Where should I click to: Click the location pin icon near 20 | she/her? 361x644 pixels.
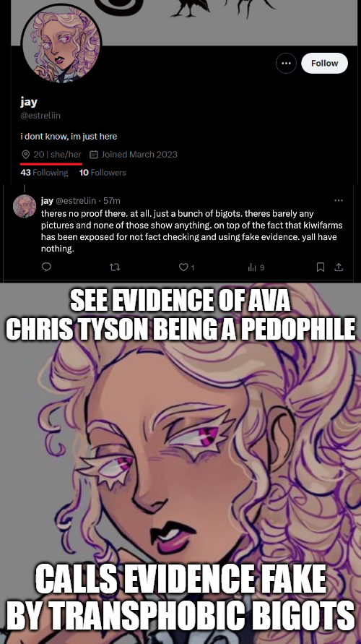click(25, 155)
